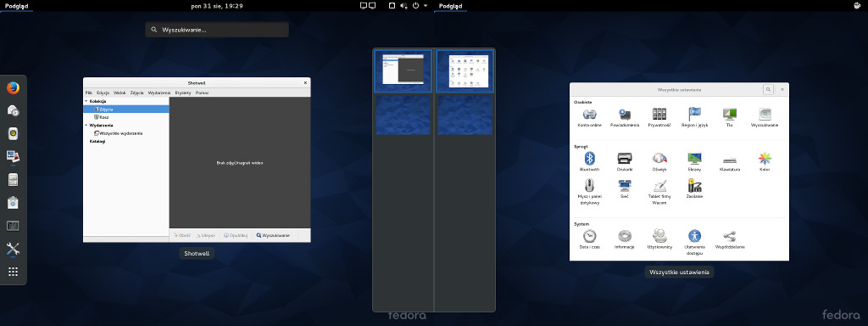Open Powiadomienia settings panel
868x326 pixels.
coord(625,117)
